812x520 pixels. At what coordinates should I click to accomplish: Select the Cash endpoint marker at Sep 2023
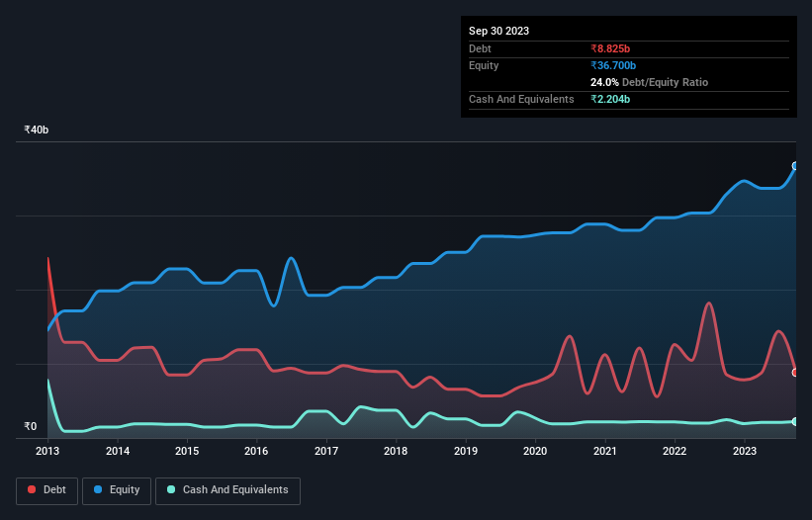pos(795,422)
